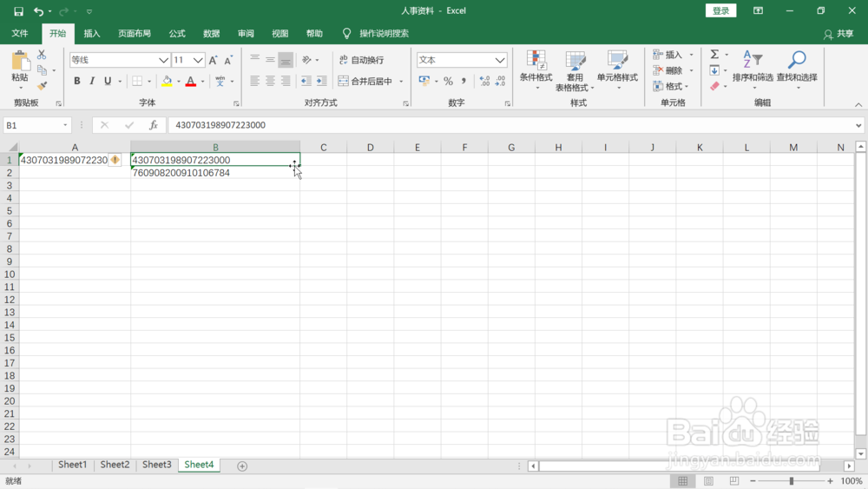Screen dimensions: 868x489
Task: Switch to 数据 Data tab
Action: [212, 33]
